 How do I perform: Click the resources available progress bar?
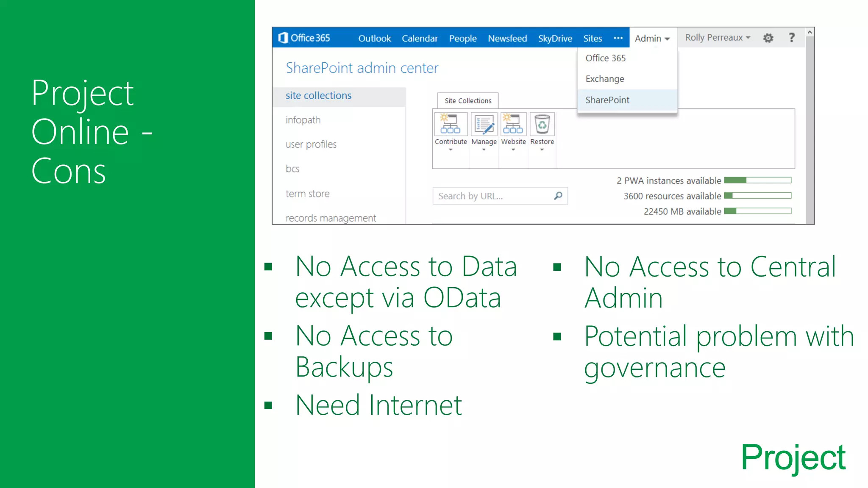(x=758, y=196)
